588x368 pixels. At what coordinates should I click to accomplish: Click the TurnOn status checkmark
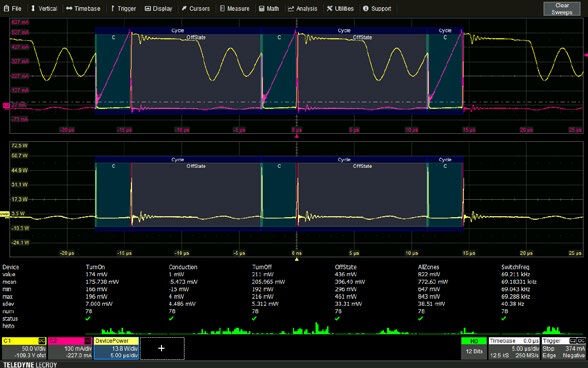pos(88,318)
